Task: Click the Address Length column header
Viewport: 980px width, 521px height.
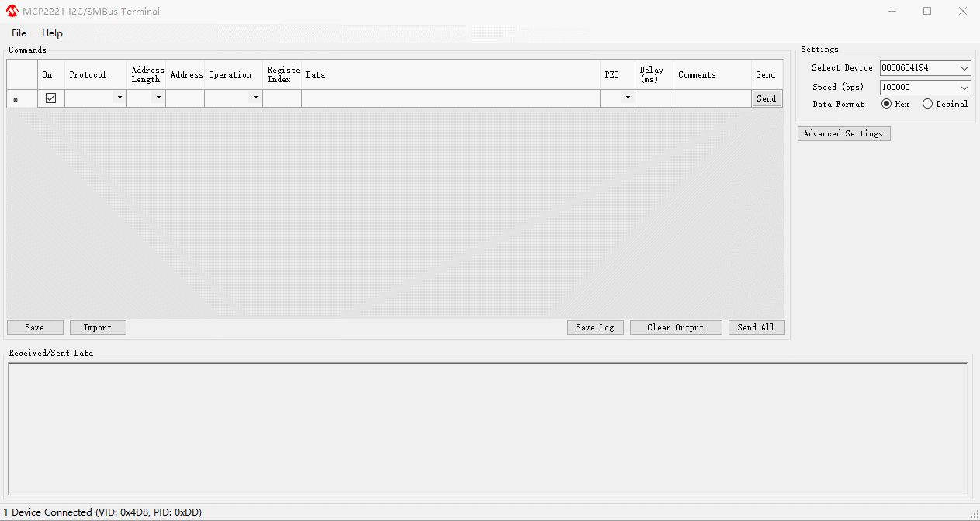Action: click(x=147, y=74)
